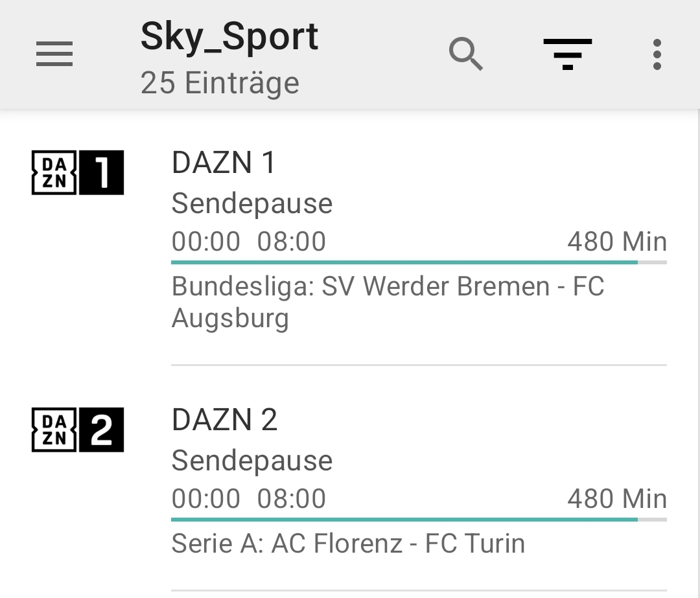
Task: Click the DAZN 1 progress bar
Action: (x=419, y=262)
